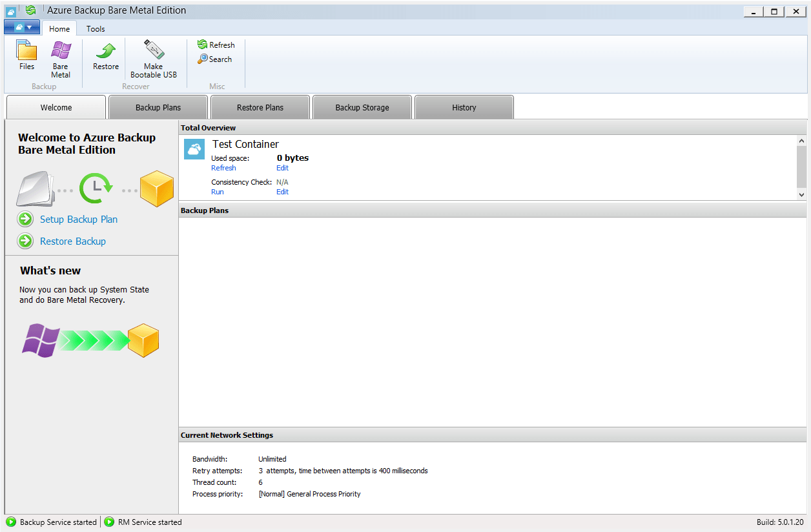Image resolution: width=811 pixels, height=532 pixels.
Task: Run the consistency check
Action: pos(217,192)
